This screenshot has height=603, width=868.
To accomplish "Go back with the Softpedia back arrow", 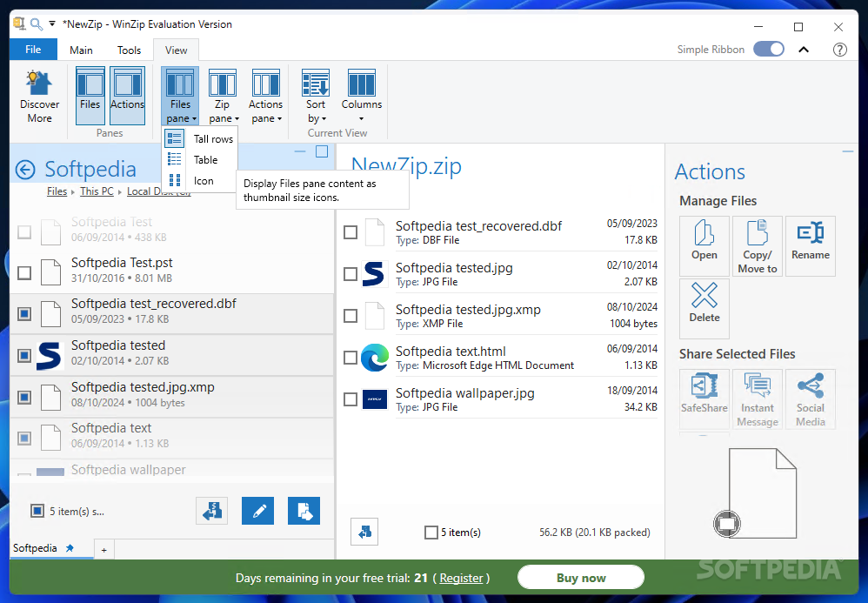I will (25, 170).
